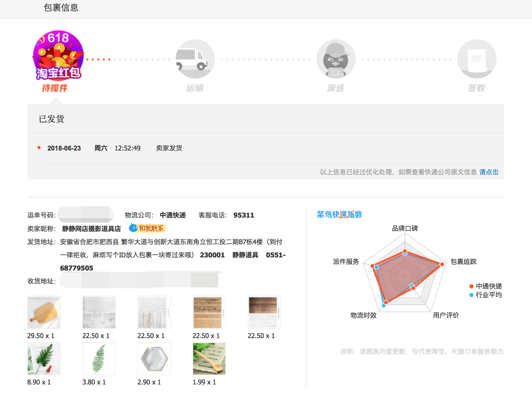The image size is (532, 397).
Task: Click the transport truck step icon
Action: point(195,59)
